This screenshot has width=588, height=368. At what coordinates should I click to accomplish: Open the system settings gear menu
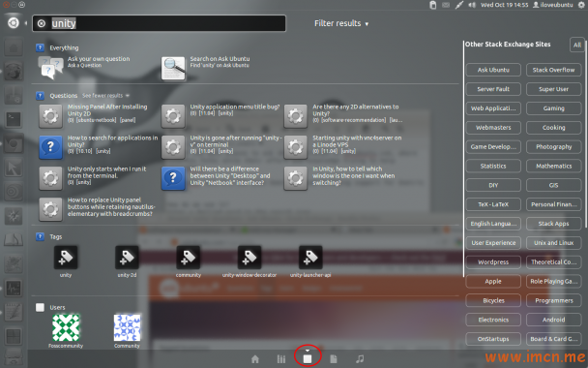click(x=581, y=5)
